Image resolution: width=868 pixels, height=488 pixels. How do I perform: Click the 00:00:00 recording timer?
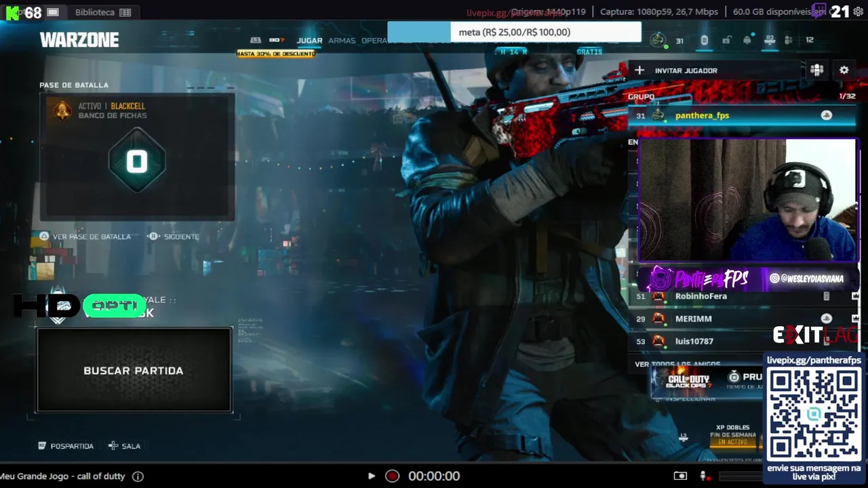pos(434,476)
